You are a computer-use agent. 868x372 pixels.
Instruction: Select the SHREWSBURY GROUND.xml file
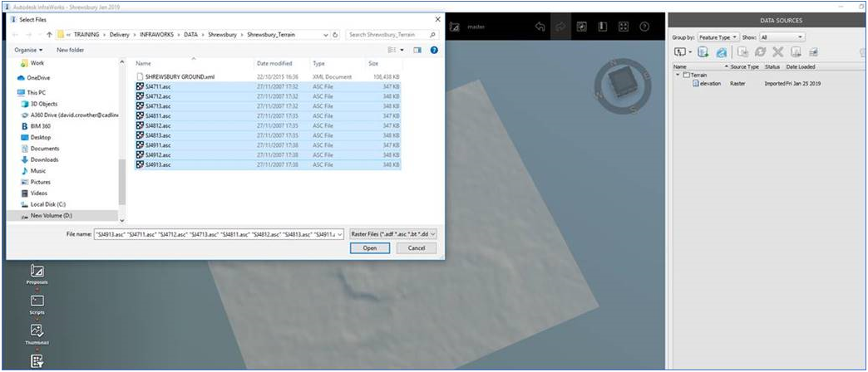coord(268,77)
